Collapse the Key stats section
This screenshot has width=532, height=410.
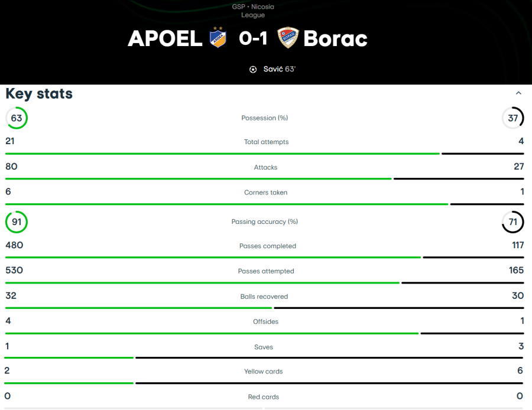tap(518, 93)
